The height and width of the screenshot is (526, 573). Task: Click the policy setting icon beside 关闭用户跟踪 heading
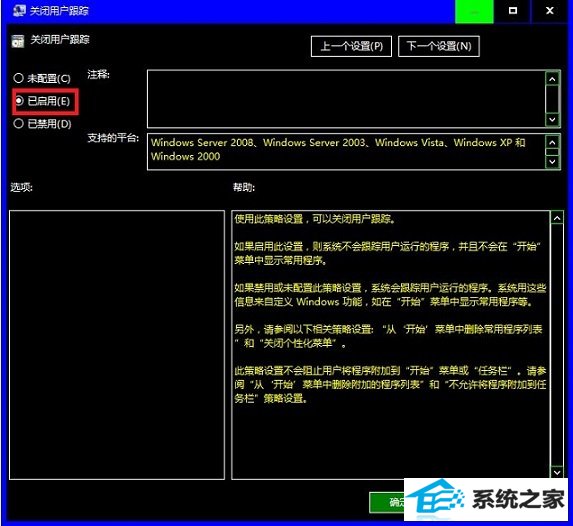(x=18, y=41)
